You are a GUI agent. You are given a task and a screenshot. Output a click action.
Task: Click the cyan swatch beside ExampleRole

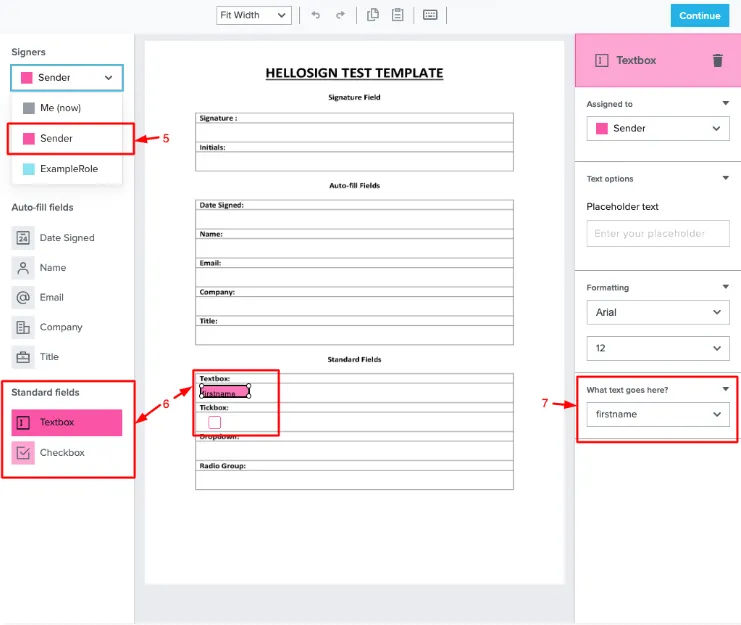click(x=29, y=169)
